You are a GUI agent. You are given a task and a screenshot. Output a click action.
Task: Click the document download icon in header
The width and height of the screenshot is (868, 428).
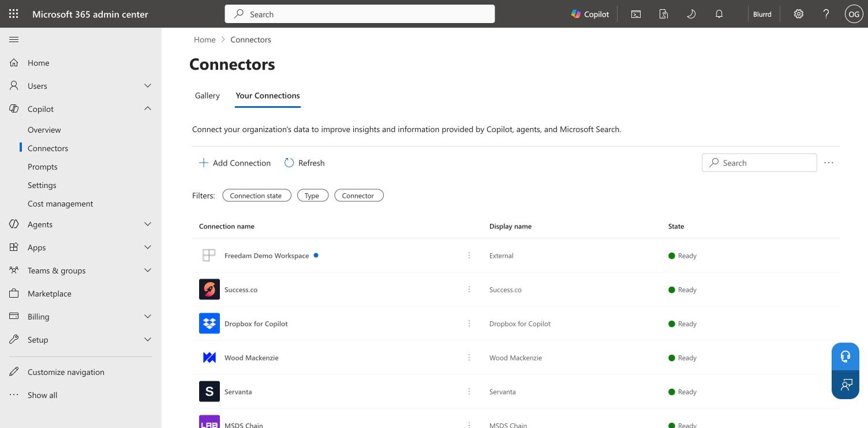664,14
